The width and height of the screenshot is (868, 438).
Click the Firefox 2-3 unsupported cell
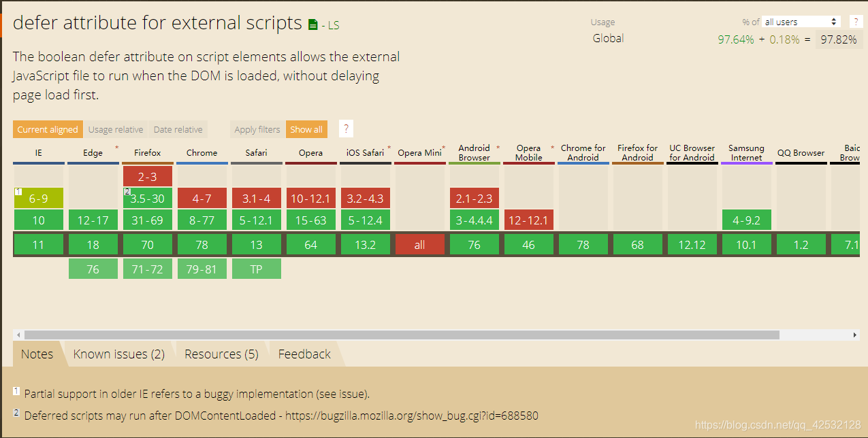coord(148,176)
